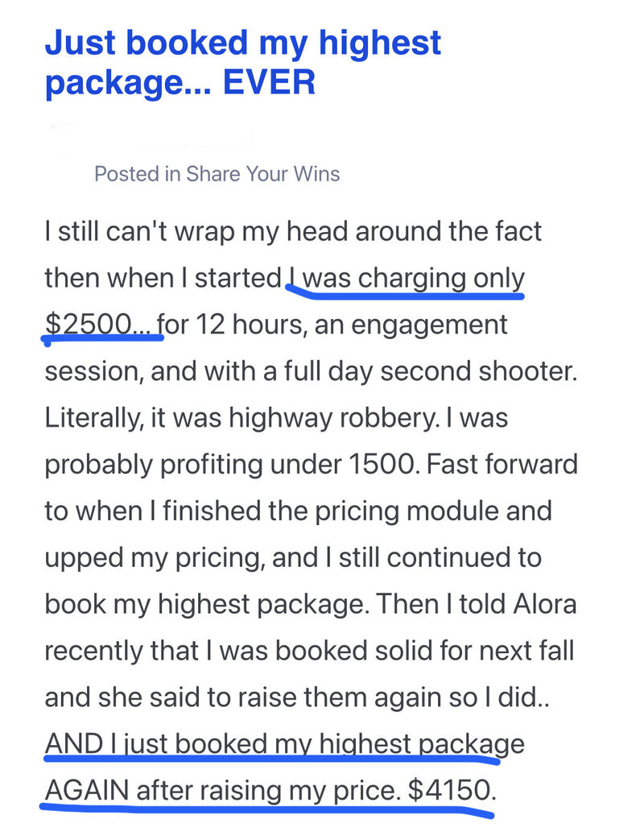Click the blurred author avatar
644x840 pixels.
click(x=62, y=140)
